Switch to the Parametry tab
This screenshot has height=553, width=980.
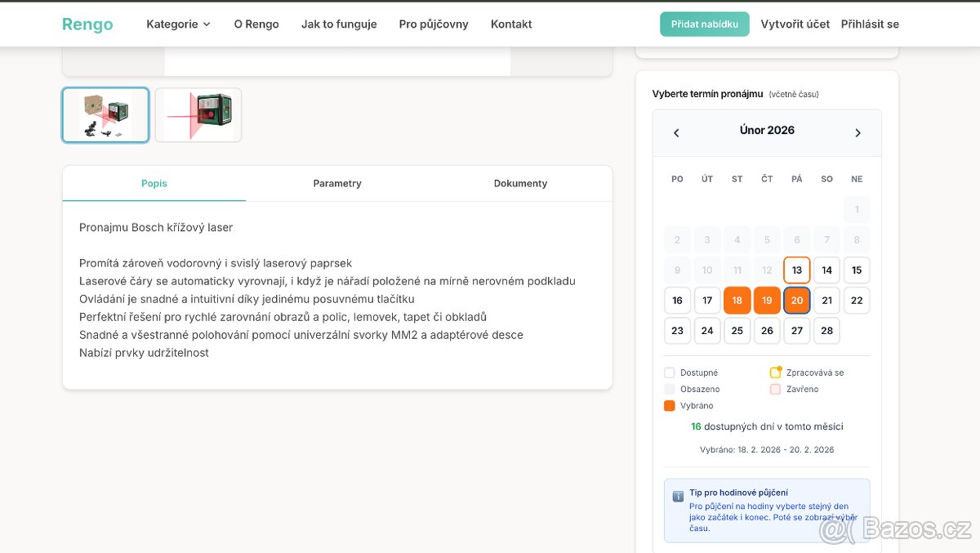click(337, 184)
